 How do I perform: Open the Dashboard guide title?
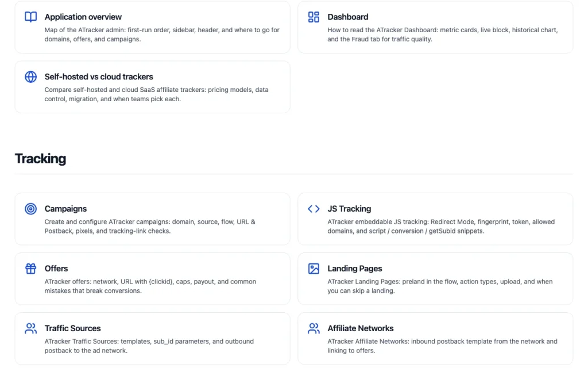coord(347,17)
